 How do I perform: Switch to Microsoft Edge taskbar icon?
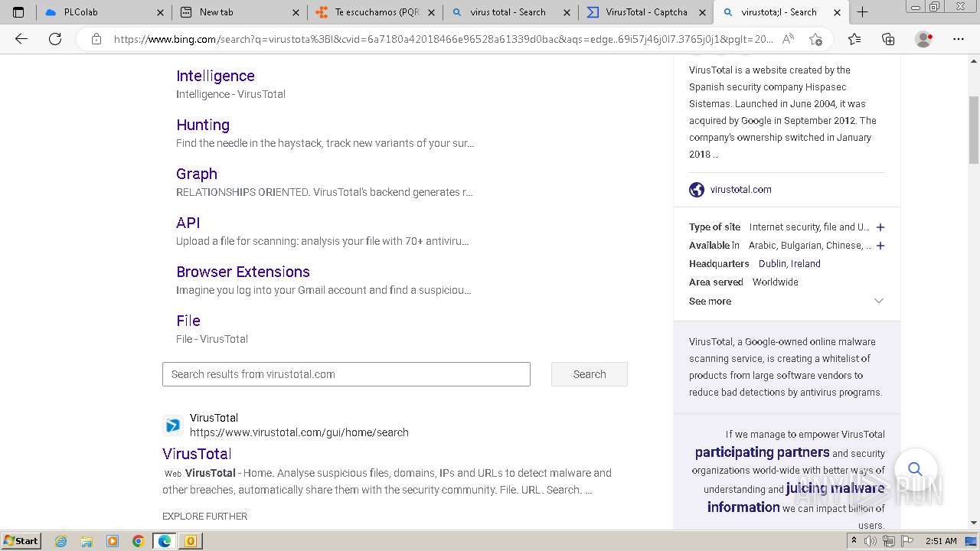point(165,541)
